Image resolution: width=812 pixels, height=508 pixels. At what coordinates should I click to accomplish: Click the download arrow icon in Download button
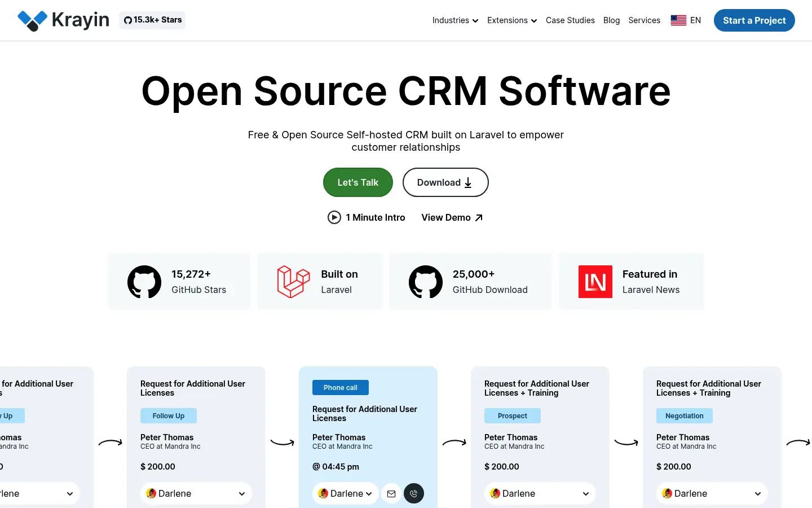click(x=468, y=182)
